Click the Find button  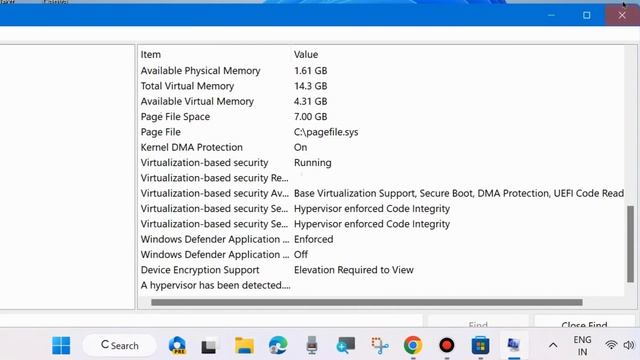point(478,322)
